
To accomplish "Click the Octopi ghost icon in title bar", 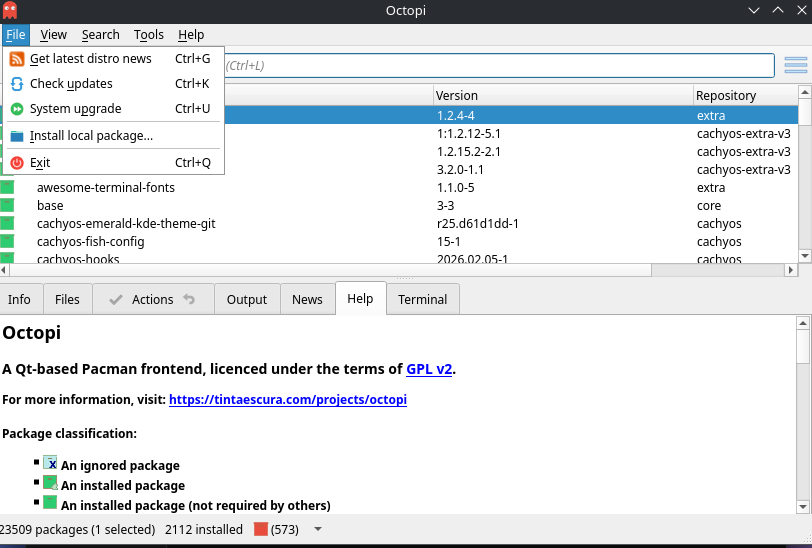I will coord(10,10).
